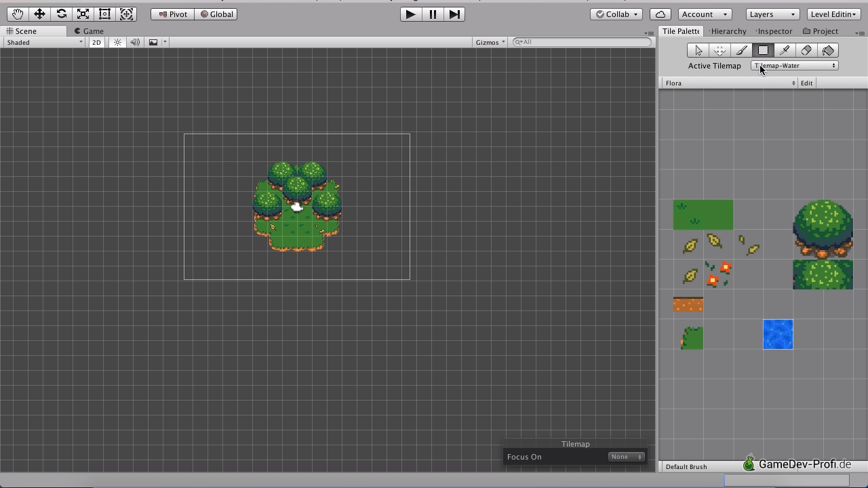Screen dimensions: 868x488
Task: Choose the eyedropper picker tool
Action: coord(785,51)
